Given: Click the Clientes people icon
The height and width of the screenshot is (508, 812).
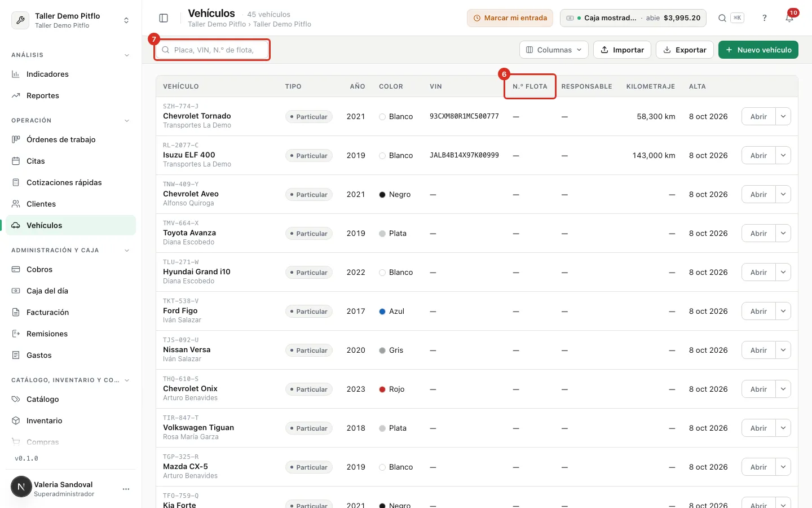Looking at the screenshot, I should tap(16, 204).
